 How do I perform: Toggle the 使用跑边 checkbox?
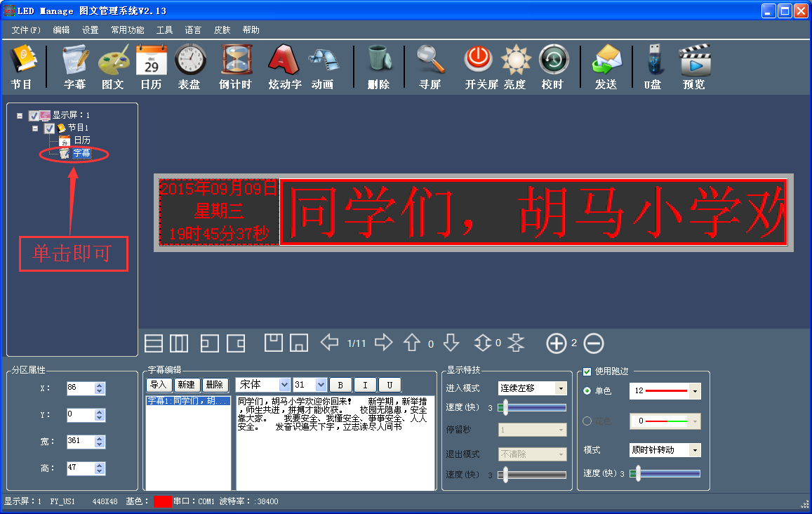[x=587, y=371]
